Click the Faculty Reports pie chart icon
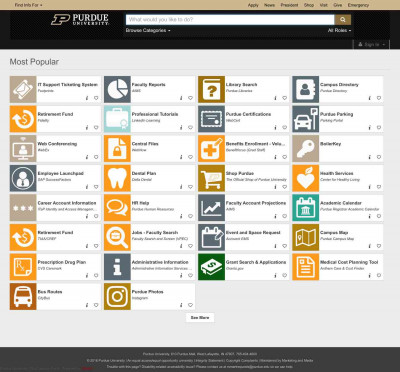Viewport: 400px width, 372px height. 117,89
